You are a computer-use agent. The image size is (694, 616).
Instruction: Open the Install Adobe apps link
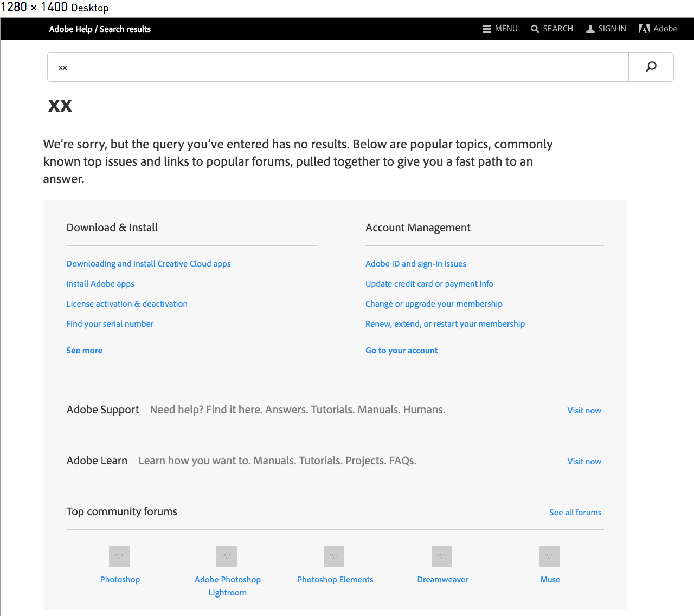[100, 284]
